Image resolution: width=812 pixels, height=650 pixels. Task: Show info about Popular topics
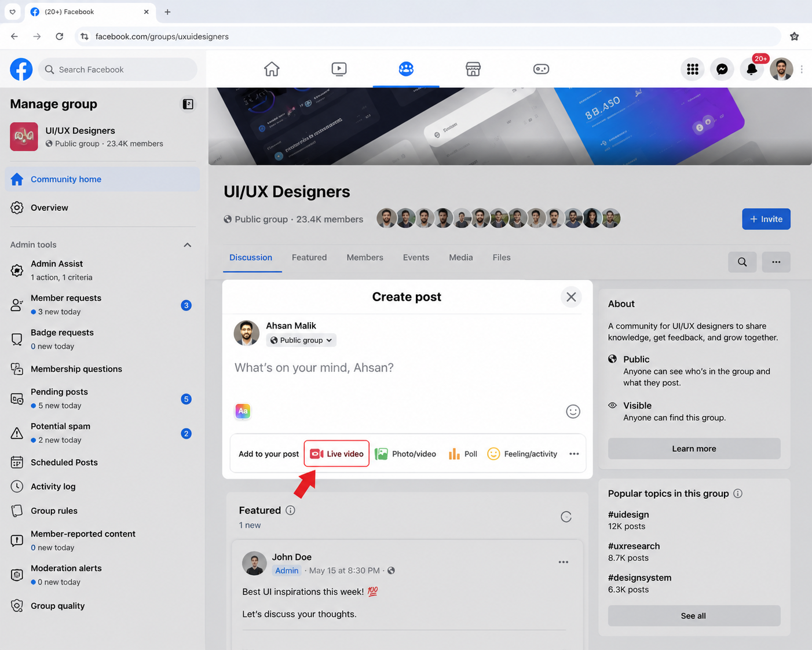738,494
